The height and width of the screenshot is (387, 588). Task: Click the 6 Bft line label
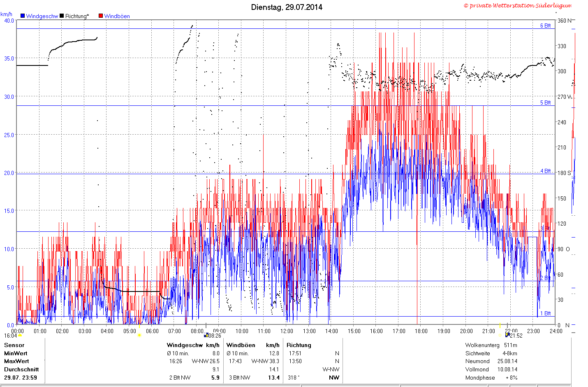tap(545, 26)
